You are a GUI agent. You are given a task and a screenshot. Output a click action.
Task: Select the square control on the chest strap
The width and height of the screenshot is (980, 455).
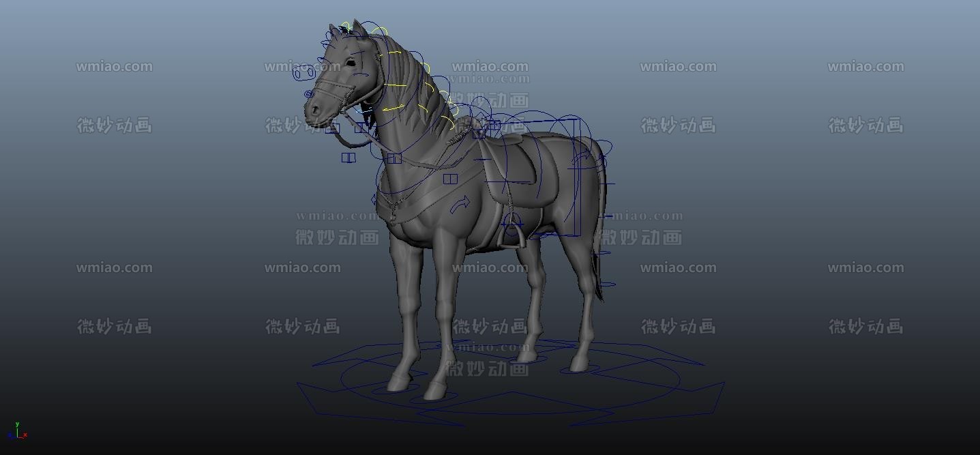click(450, 179)
